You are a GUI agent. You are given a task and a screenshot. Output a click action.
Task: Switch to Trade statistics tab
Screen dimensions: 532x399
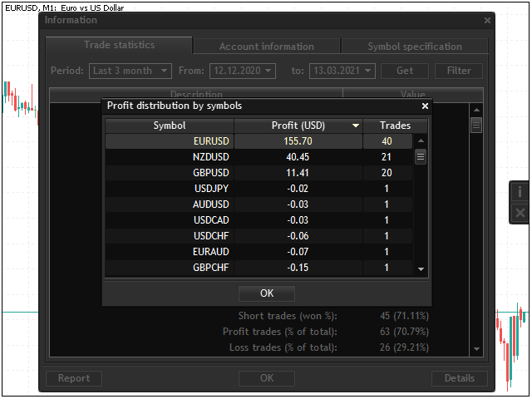119,45
